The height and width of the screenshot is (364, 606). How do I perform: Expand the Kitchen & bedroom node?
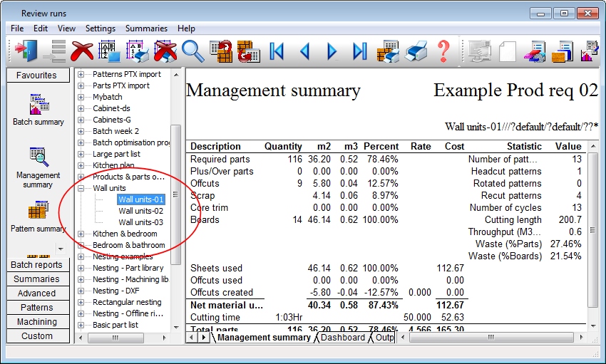(x=81, y=234)
